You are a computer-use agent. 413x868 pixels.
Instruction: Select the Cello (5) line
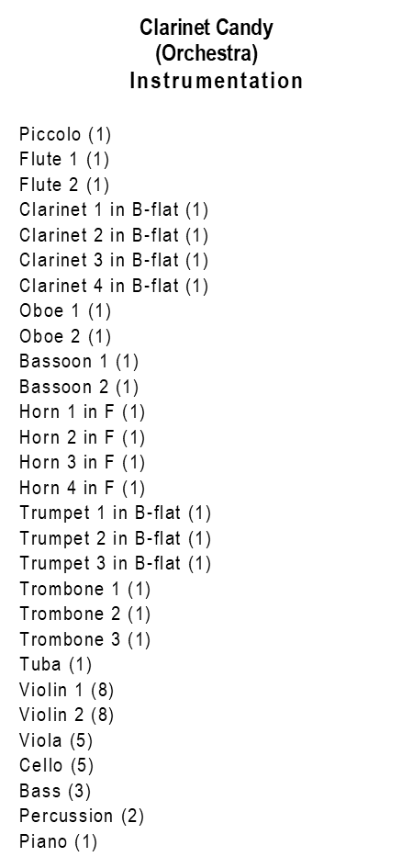click(x=56, y=766)
